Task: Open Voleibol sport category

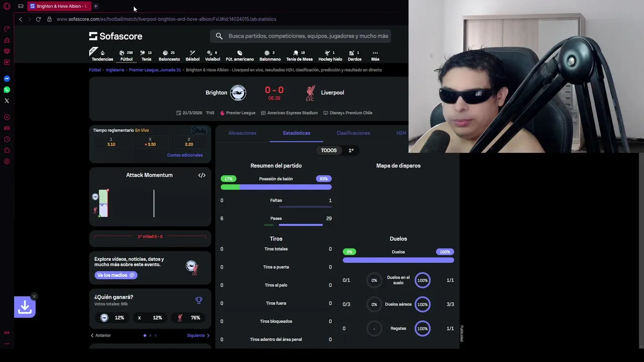Action: 212,55
